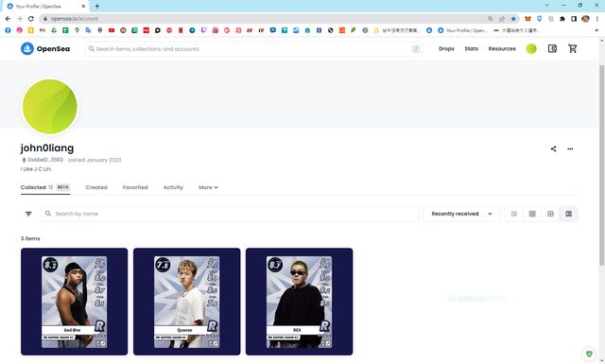Bookmark page with the star icon

coord(513,19)
